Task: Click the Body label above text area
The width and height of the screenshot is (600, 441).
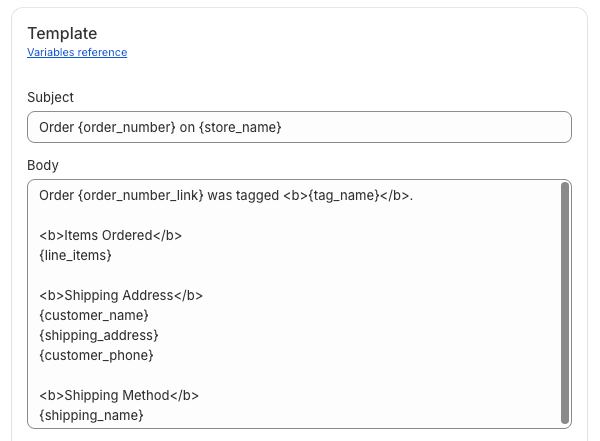Action: tap(43, 164)
